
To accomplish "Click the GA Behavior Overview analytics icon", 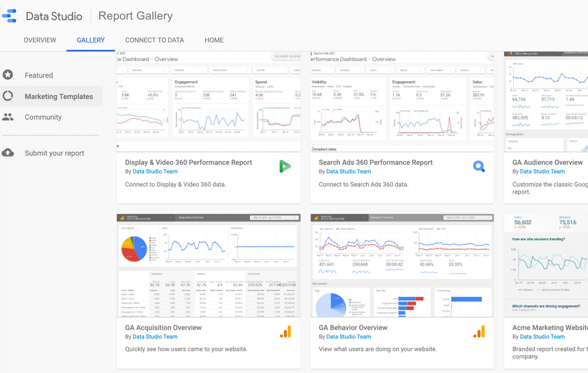I will (479, 332).
